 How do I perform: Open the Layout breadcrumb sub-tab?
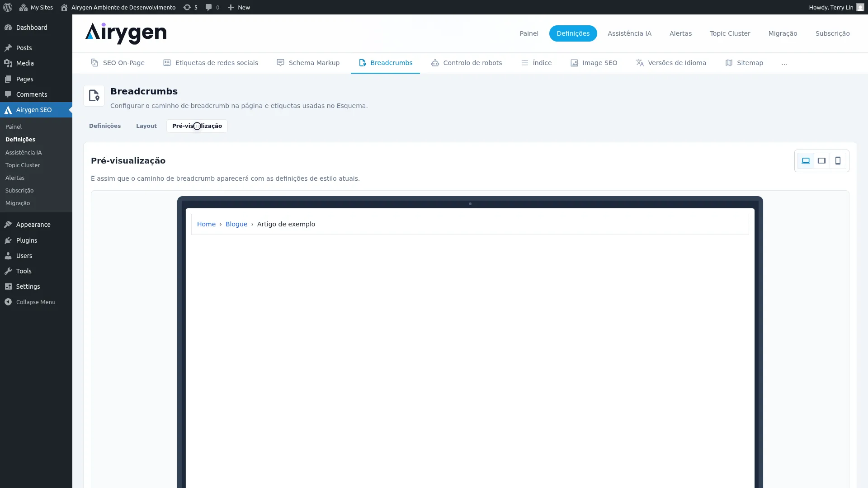146,126
